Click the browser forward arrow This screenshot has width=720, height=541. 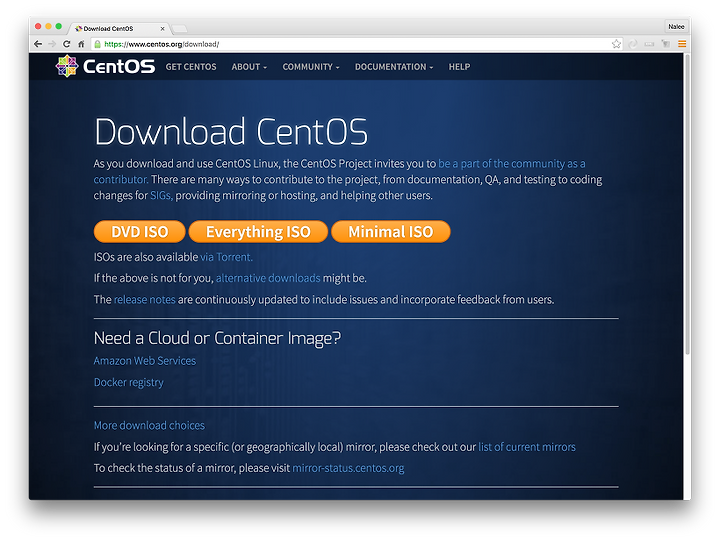coord(52,44)
